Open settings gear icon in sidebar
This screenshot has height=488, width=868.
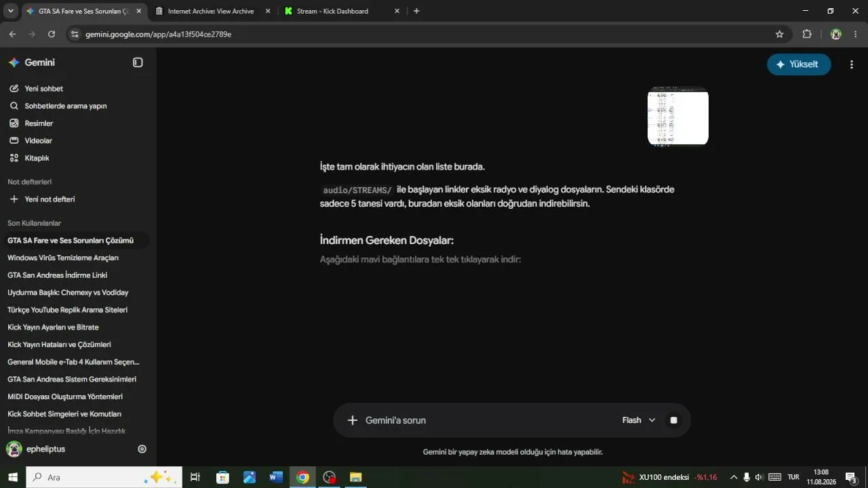(142, 449)
